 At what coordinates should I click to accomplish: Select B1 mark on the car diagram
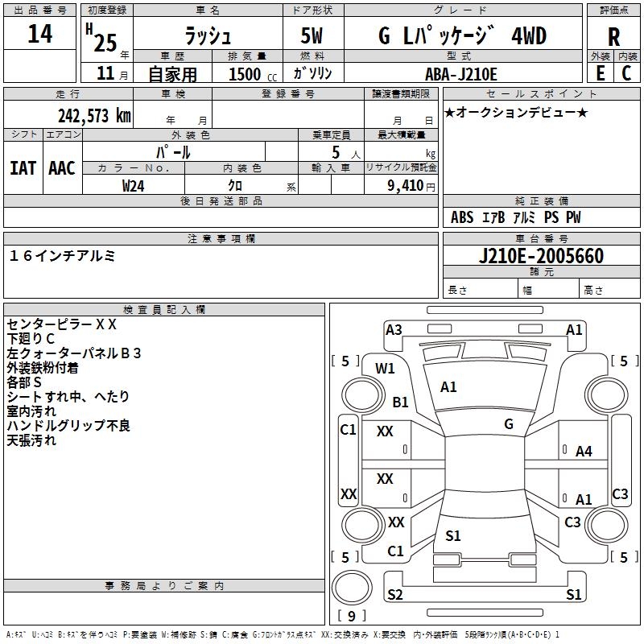pos(400,402)
